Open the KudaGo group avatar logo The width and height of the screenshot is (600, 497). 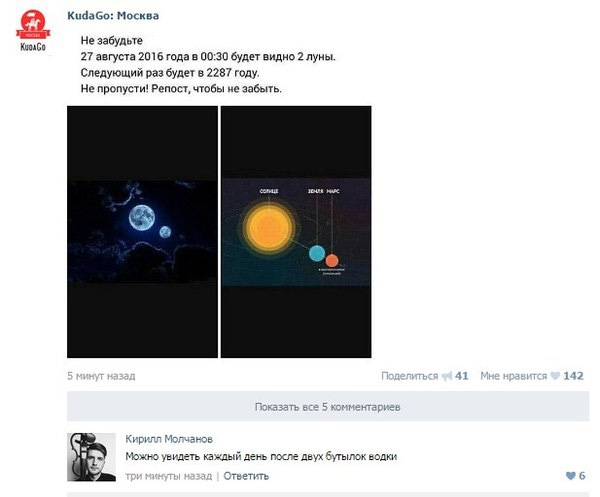[x=33, y=31]
